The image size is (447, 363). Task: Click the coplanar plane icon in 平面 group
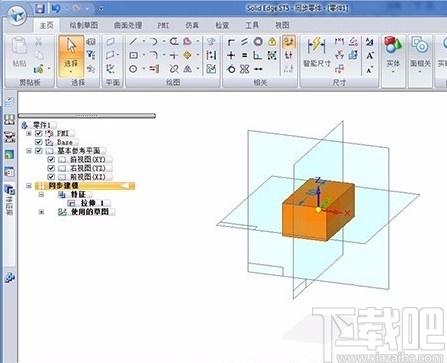pos(111,42)
